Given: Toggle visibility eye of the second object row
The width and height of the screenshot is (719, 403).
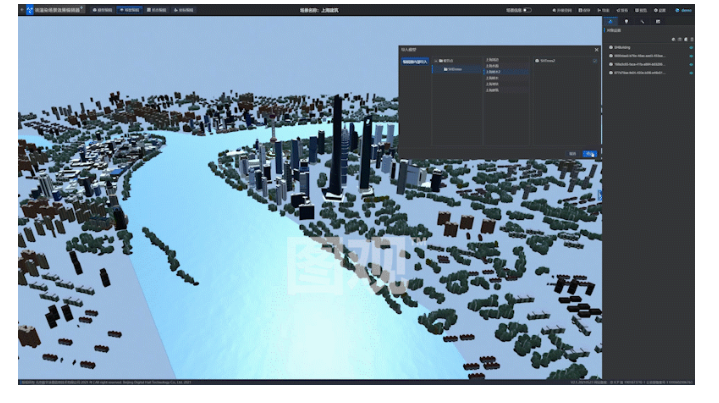Looking at the screenshot, I should coord(691,56).
